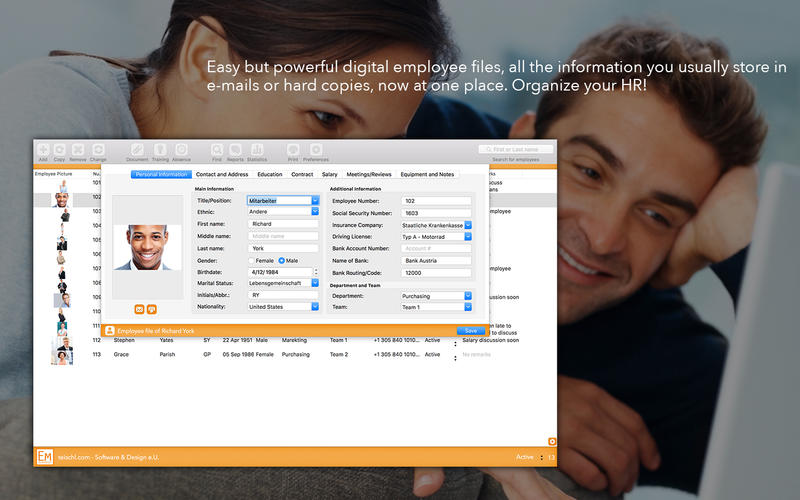The width and height of the screenshot is (800, 500).
Task: Click the Name of Bank field
Action: point(436,261)
